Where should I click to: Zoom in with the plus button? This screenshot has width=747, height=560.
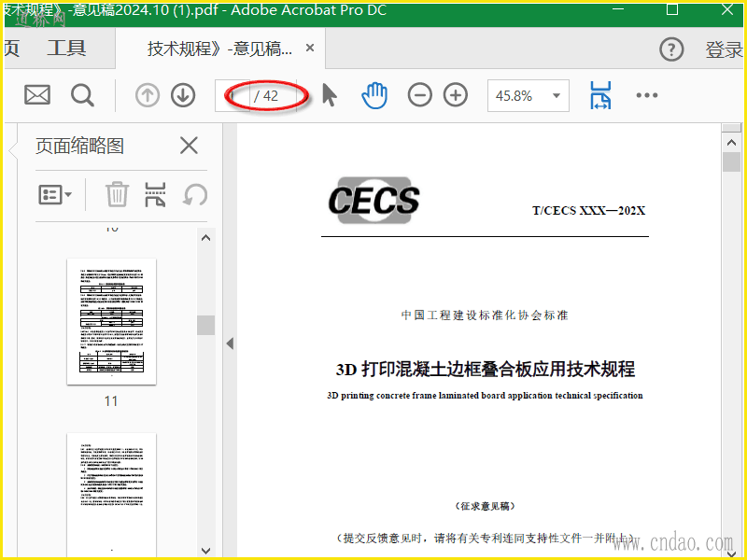pyautogui.click(x=456, y=95)
